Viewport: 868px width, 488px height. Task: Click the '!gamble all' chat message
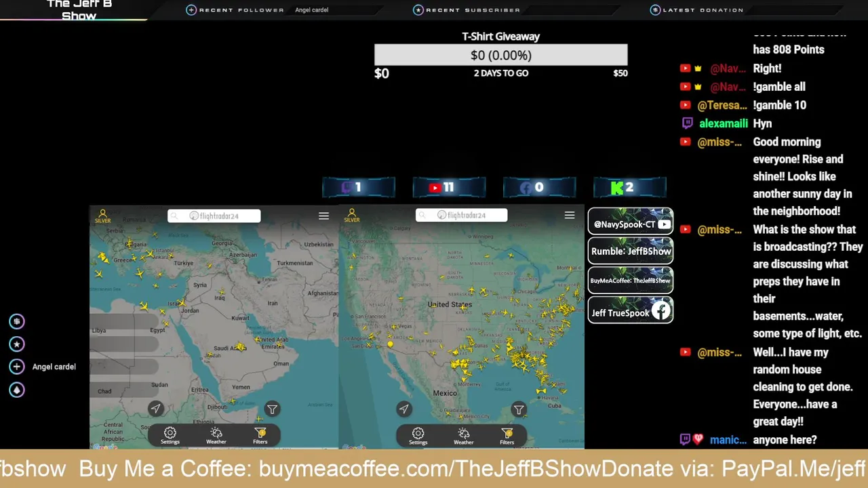click(x=779, y=87)
